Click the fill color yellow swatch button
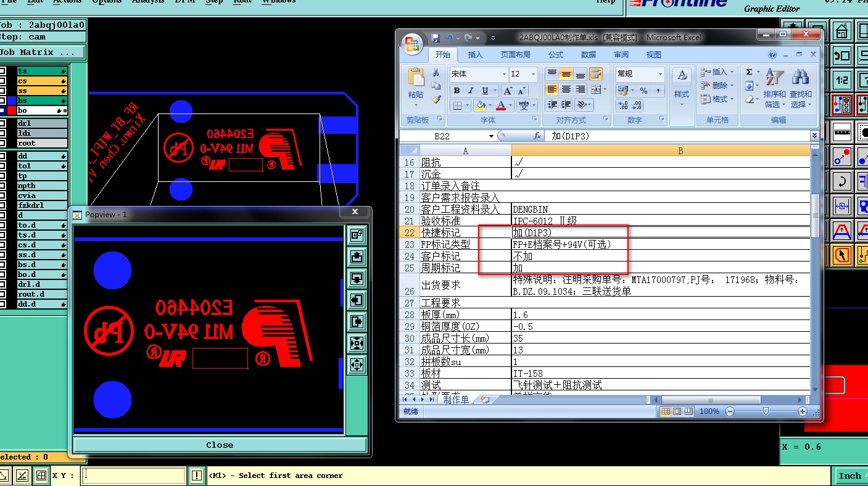Screen dimensions: 868x486 point(481,105)
